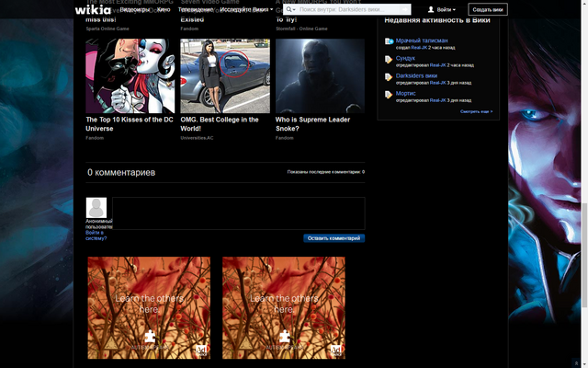Click the AdChoices badge on first ad
Screen dimensions: 588x368
201,351
